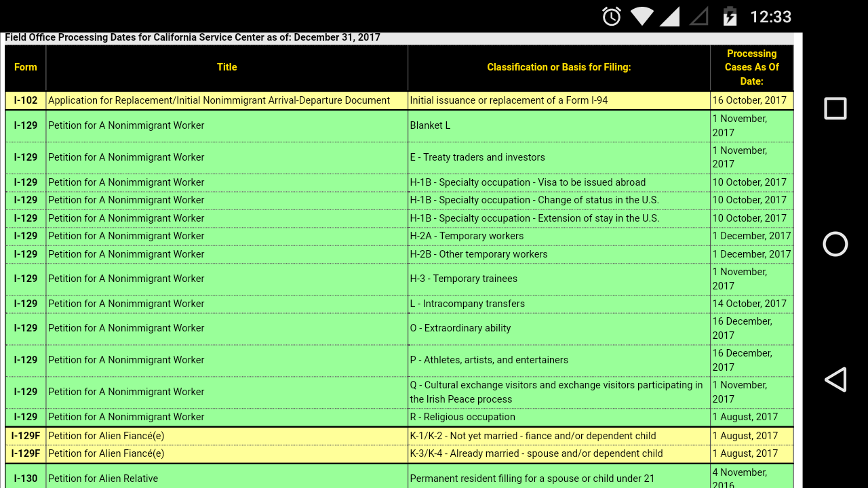This screenshot has height=488, width=868.
Task: Select the "14 October, 2017" date cell
Action: coord(751,304)
